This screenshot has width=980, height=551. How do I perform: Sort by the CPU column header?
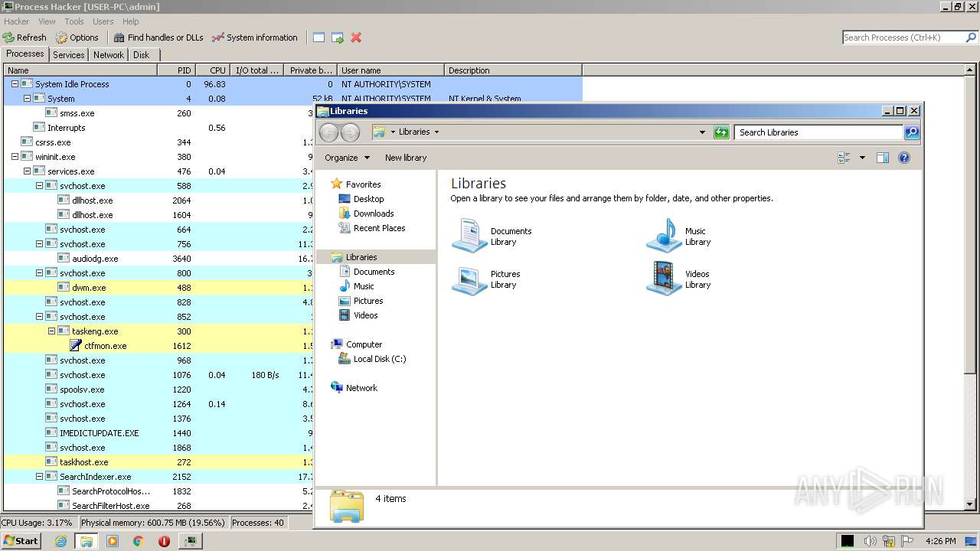click(x=213, y=70)
